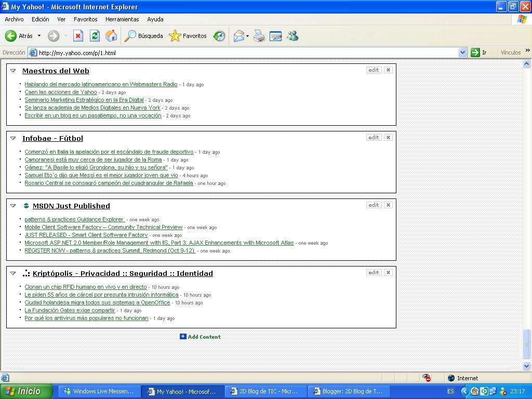This screenshot has height=399, width=532.
Task: Click the 23:17 clock in the tray
Action: pyautogui.click(x=517, y=391)
